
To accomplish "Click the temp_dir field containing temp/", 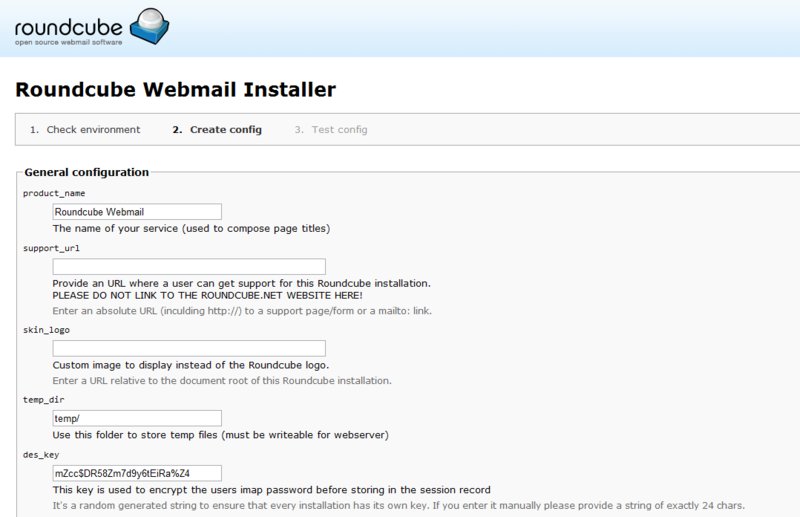I will click(137, 418).
